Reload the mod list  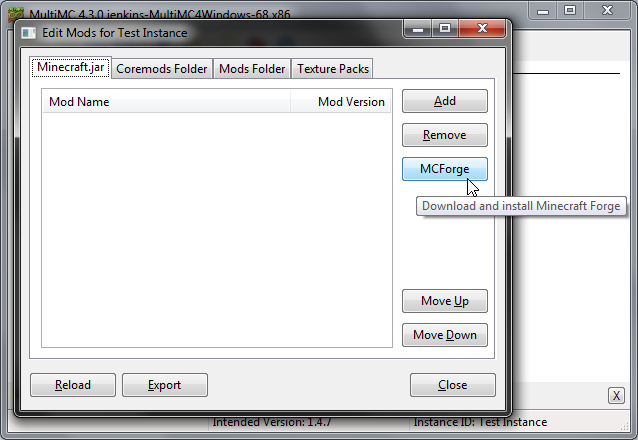click(x=73, y=385)
